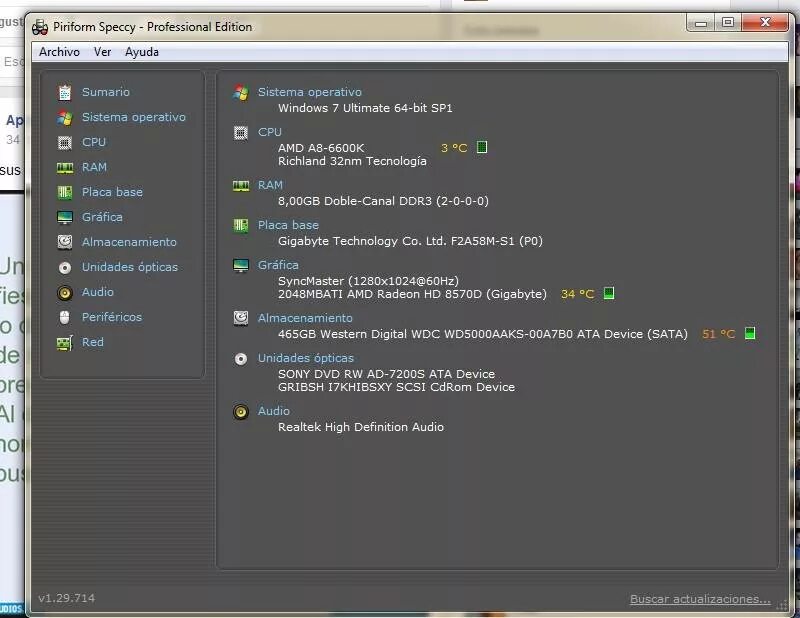Screen dimensions: 800x618
Task: Click the Audio speaker icon in sidebar
Action: [x=65, y=292]
